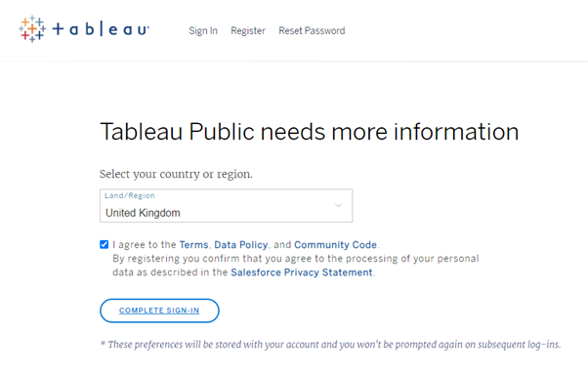Open the Terms link
The width and height of the screenshot is (588, 374).
(x=193, y=245)
